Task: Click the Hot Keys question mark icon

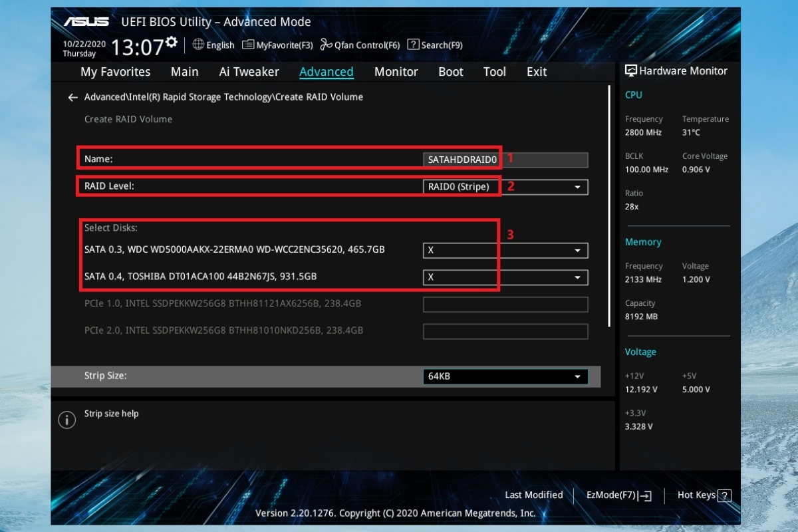Action: pos(725,495)
